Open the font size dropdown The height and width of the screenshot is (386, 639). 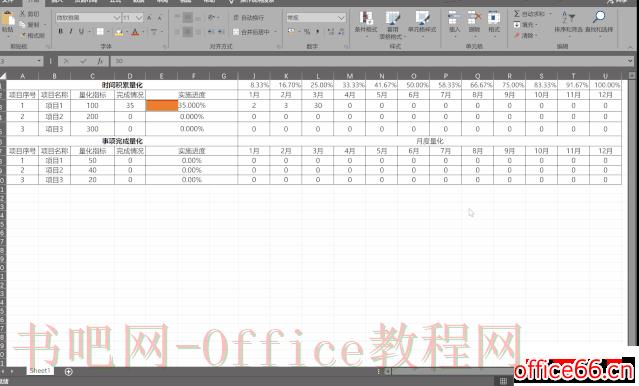click(x=139, y=18)
